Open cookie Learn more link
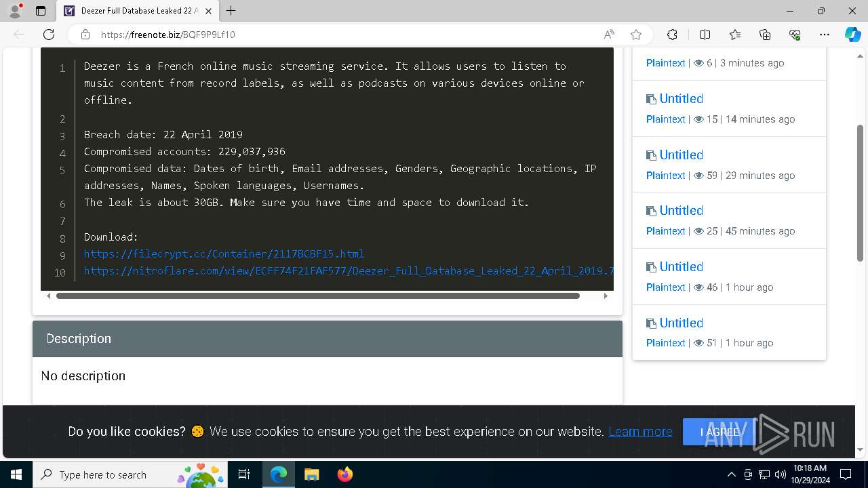 [x=640, y=432]
